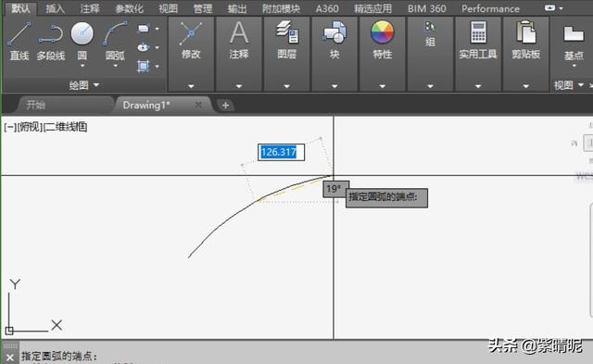Expand the hatch tool dropdown arrow
Viewport: 593px width, 364px height.
coord(158,67)
